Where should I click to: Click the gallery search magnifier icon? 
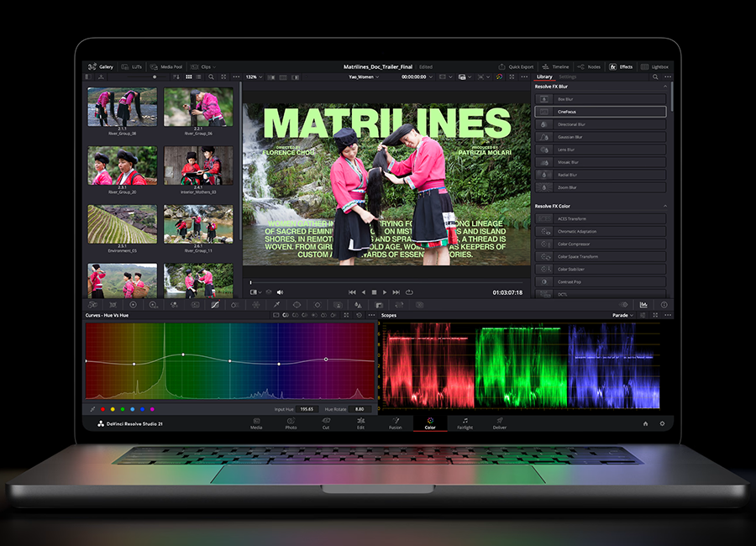pos(211,76)
